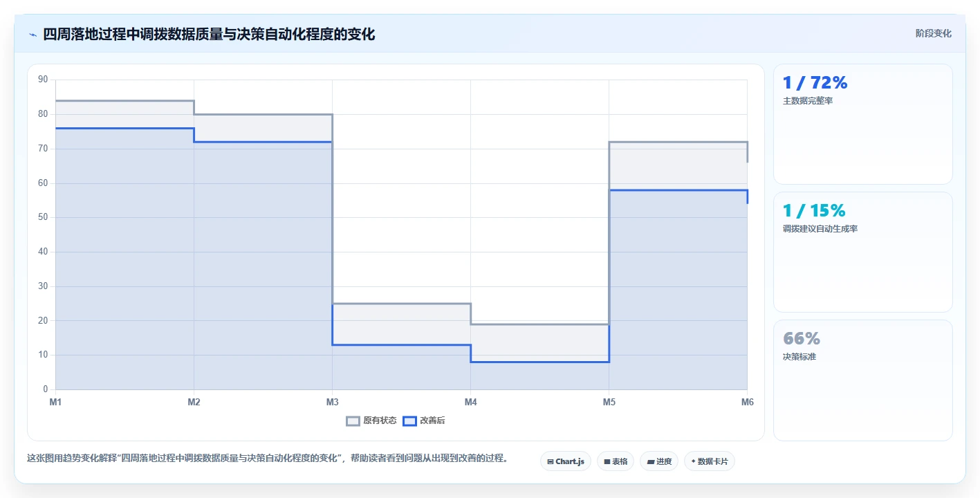Click the description sentence below the chart

[x=268, y=458]
